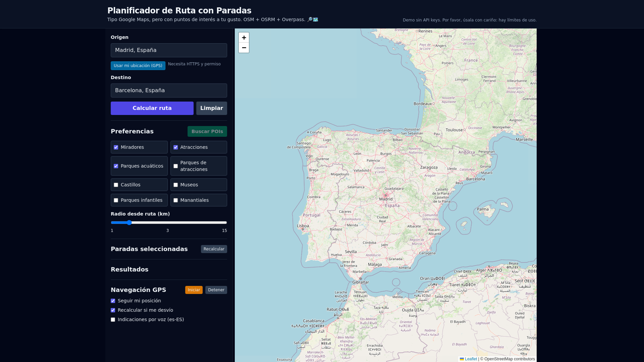Viewport: 644px width, 362px height.
Task: Click the Recalcular button
Action: [x=214, y=249]
